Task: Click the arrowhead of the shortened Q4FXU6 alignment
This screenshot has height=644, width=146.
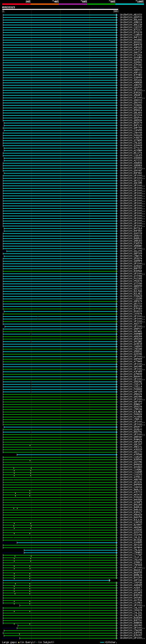Action: click(x=109, y=580)
